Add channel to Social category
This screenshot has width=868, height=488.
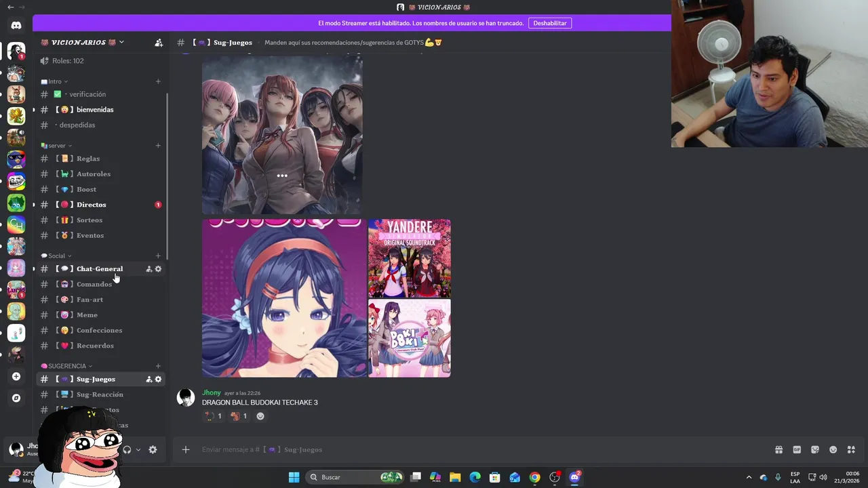click(x=158, y=256)
